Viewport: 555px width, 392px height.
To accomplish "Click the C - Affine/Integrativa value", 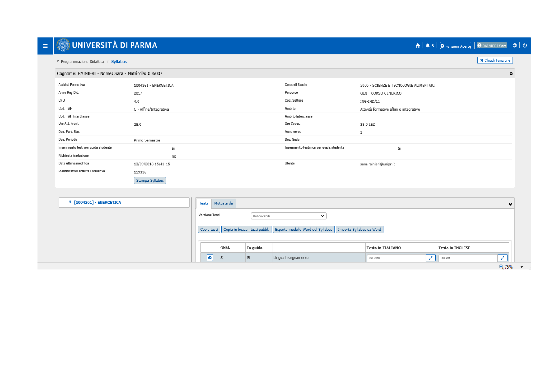I will (151, 109).
